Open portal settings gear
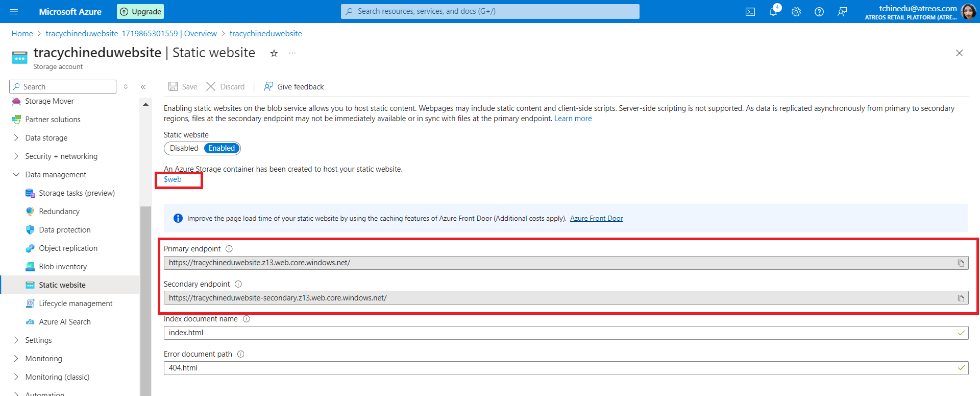Screen dimensions: 980x396 pos(796,12)
